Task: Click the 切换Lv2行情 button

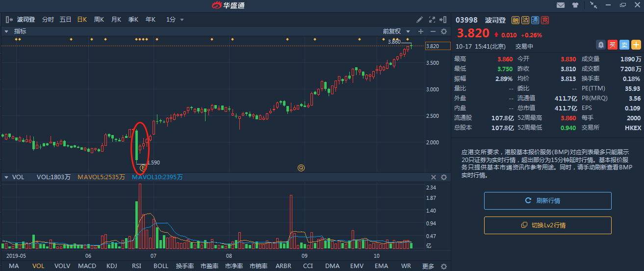Action: click(547, 225)
